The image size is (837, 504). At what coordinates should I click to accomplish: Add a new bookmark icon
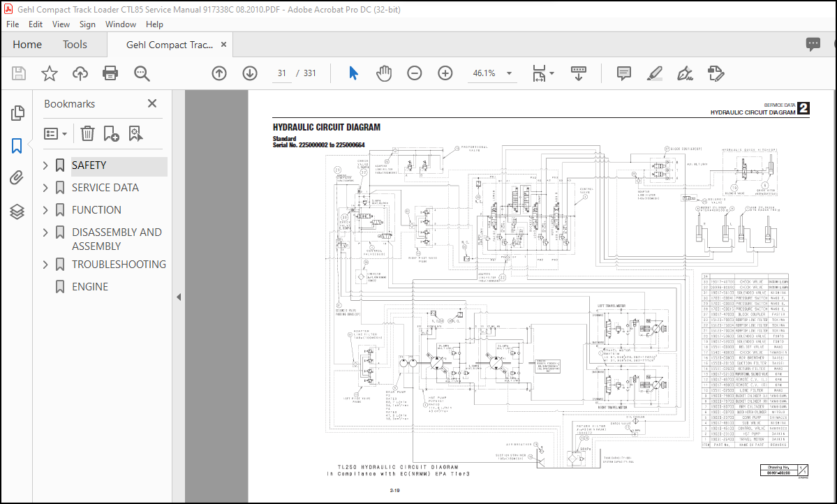(x=111, y=133)
